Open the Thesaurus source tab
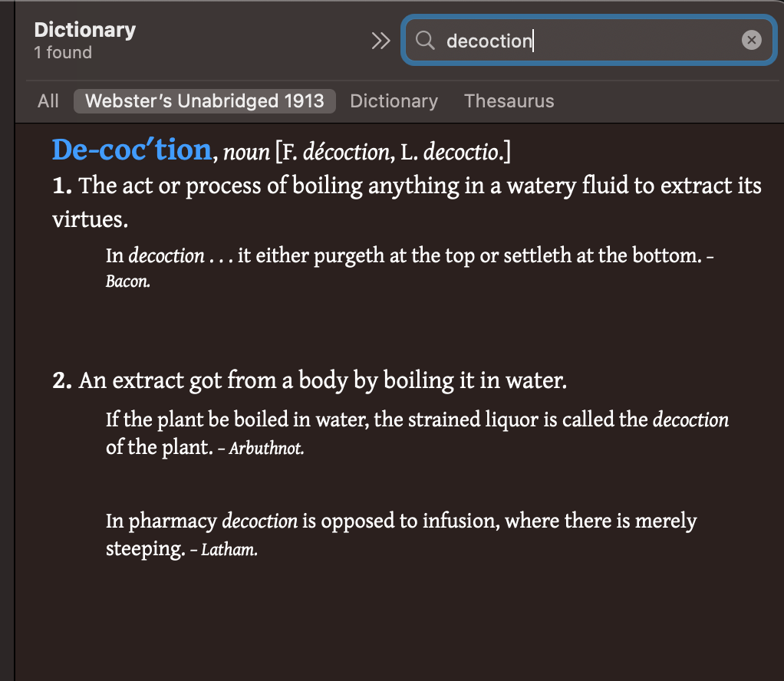 (509, 101)
